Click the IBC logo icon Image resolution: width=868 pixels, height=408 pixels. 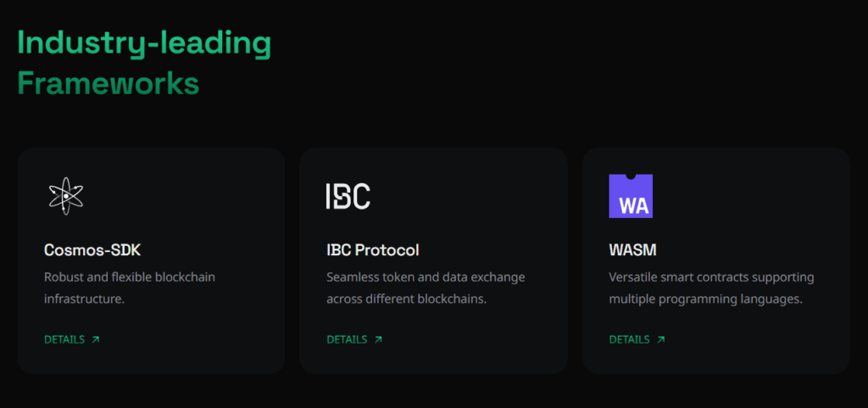pos(348,196)
